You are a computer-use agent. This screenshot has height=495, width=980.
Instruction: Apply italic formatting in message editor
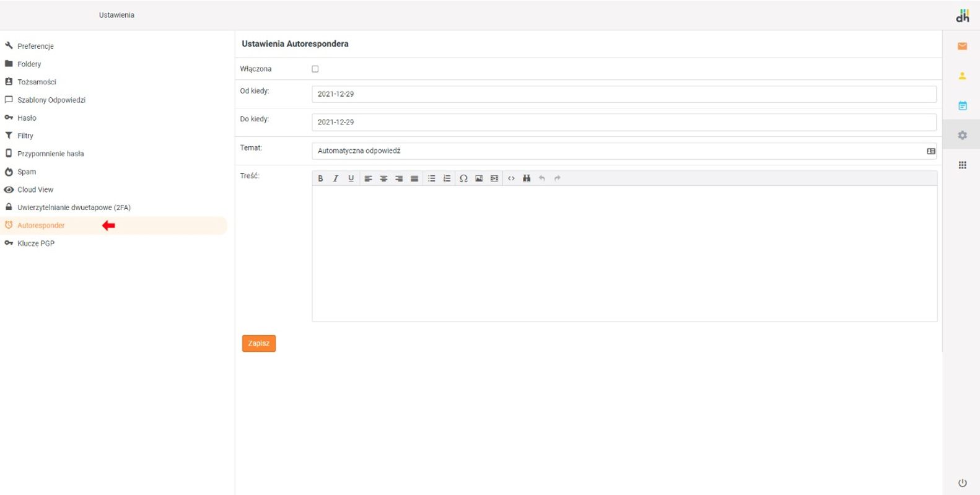coord(336,178)
